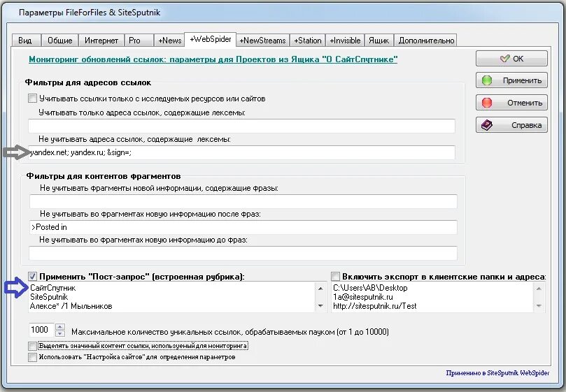Screen dimensions: 566x392
Task: Open the Дополнительно tab
Action: click(x=426, y=41)
